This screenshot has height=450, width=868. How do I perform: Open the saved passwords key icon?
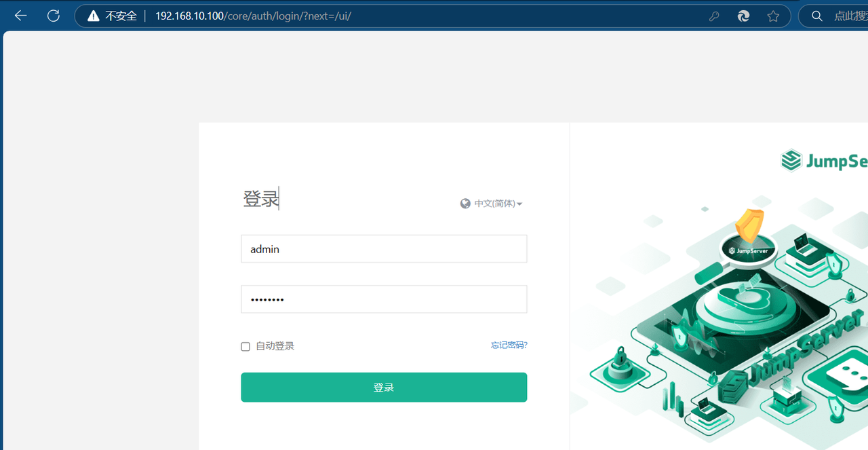pos(714,16)
